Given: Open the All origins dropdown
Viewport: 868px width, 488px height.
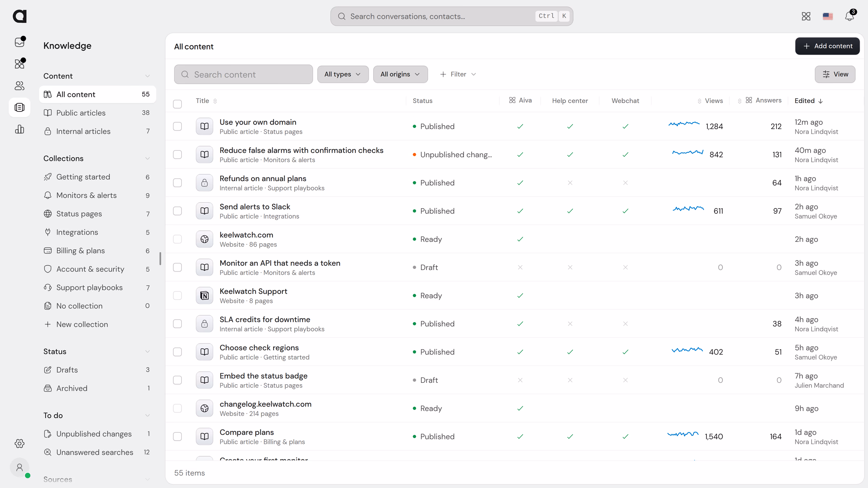Looking at the screenshot, I should 400,74.
